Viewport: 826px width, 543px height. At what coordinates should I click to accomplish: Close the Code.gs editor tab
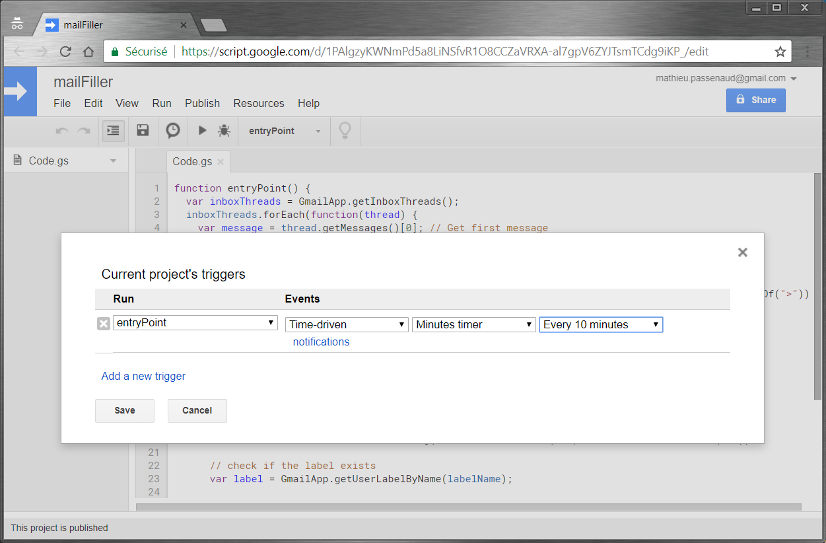(221, 162)
